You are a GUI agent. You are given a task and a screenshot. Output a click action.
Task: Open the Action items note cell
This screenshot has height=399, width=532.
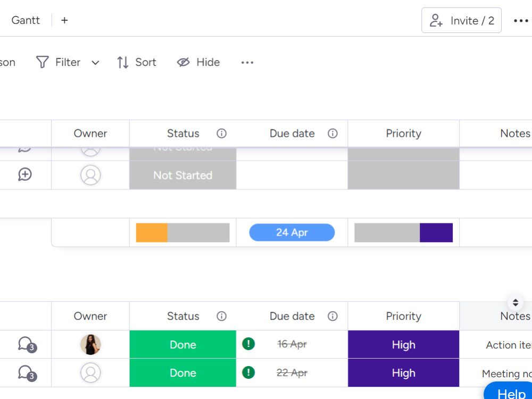[496, 345]
